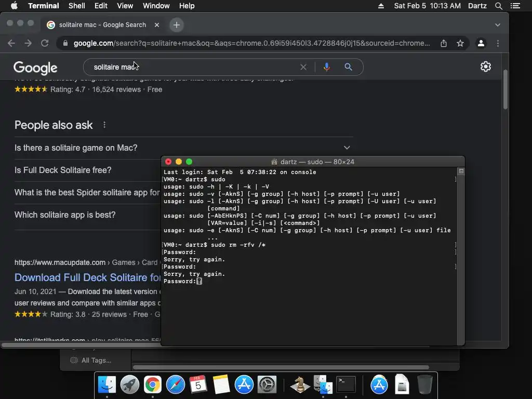Expand the best Spider solitaire app question
Screen dimensions: 532x399
click(x=87, y=192)
